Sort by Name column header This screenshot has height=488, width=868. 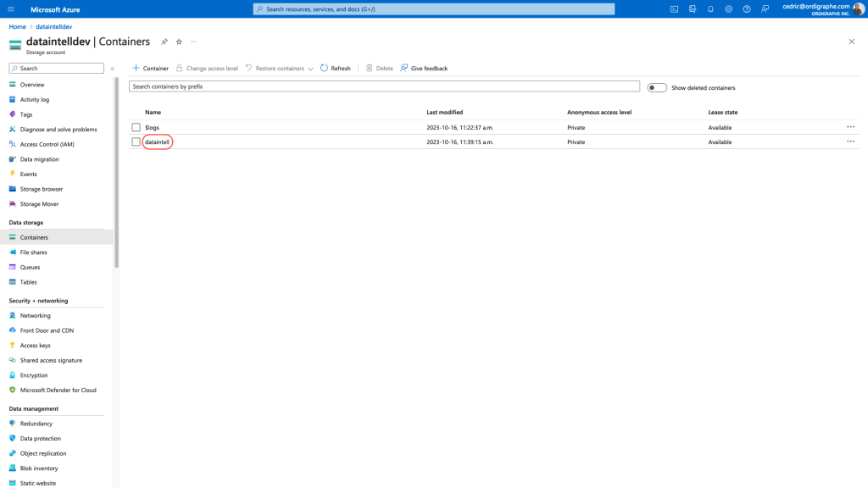(x=153, y=113)
